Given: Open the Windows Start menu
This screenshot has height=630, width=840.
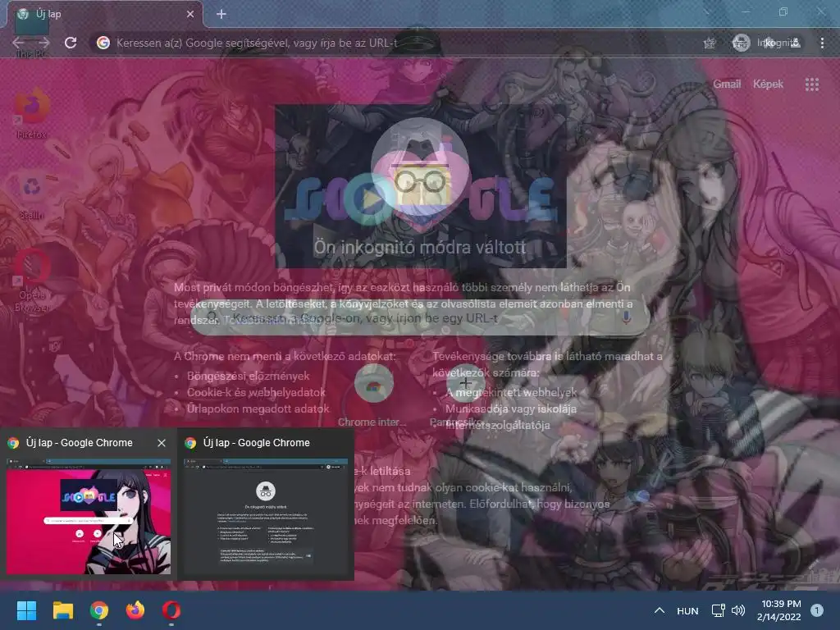Looking at the screenshot, I should (26, 610).
